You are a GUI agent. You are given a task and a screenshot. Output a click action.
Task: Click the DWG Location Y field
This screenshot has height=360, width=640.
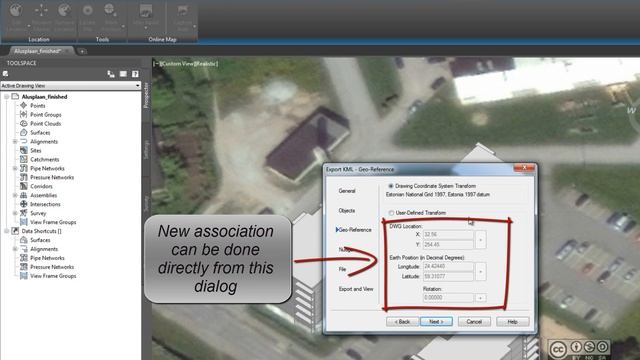click(x=448, y=244)
